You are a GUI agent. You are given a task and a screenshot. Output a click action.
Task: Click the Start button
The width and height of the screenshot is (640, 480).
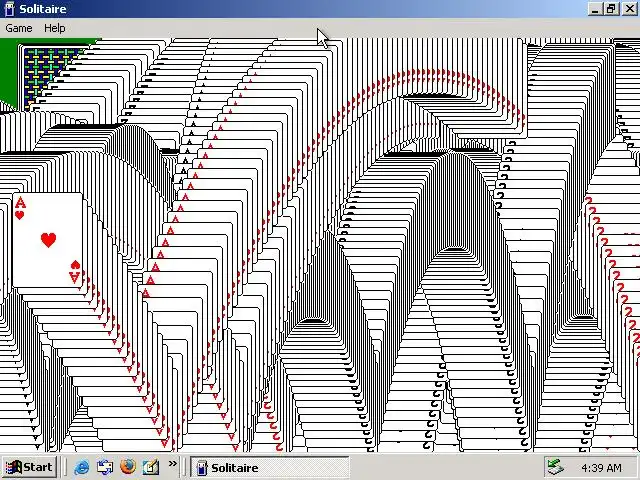[x=29, y=467]
